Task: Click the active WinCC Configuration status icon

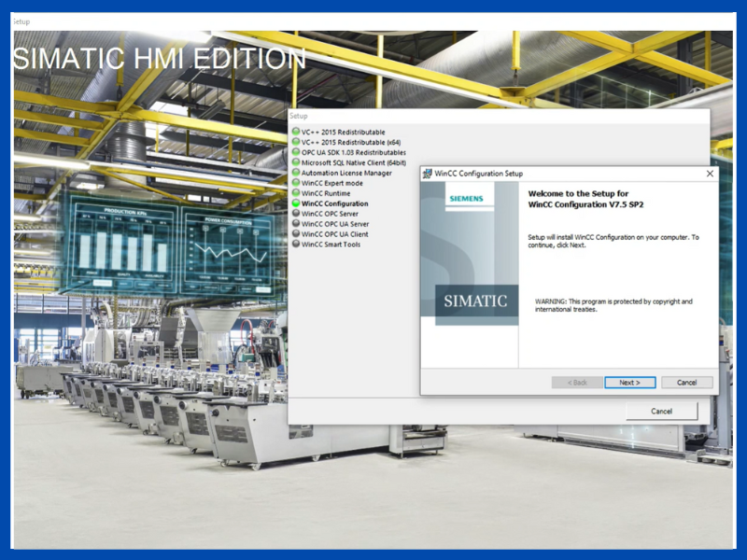Action: tap(296, 203)
